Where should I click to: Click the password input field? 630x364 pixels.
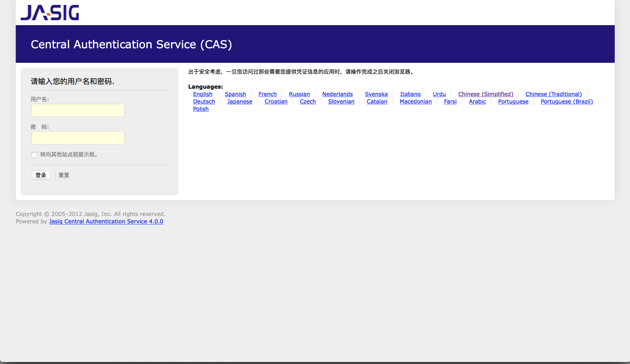pos(78,138)
